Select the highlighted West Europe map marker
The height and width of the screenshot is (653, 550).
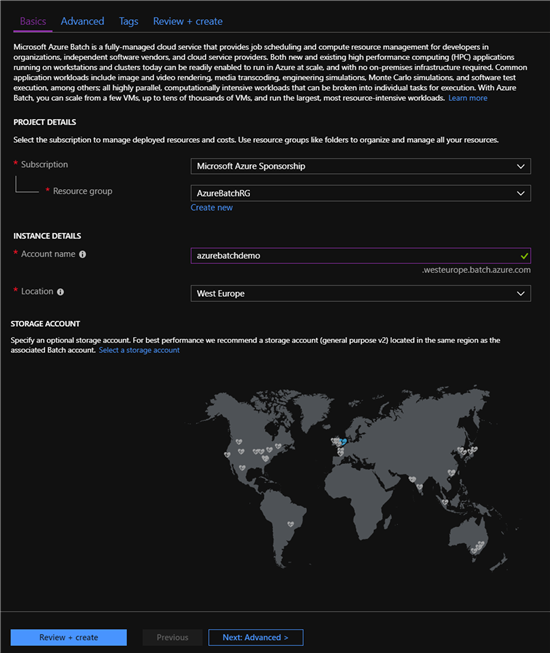pyautogui.click(x=343, y=441)
